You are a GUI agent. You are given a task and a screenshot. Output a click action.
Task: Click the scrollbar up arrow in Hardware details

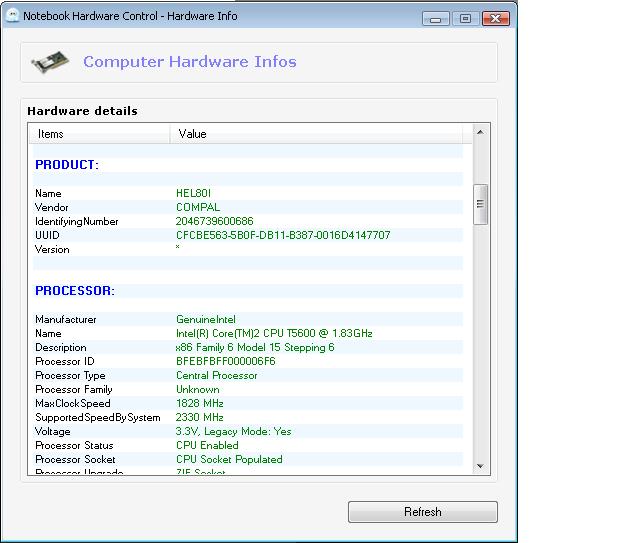480,132
